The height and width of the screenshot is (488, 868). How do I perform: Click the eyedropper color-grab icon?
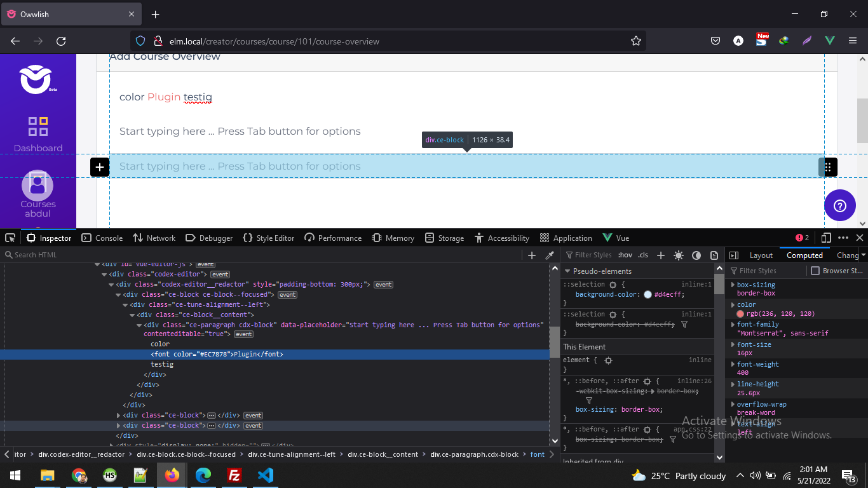pyautogui.click(x=550, y=255)
